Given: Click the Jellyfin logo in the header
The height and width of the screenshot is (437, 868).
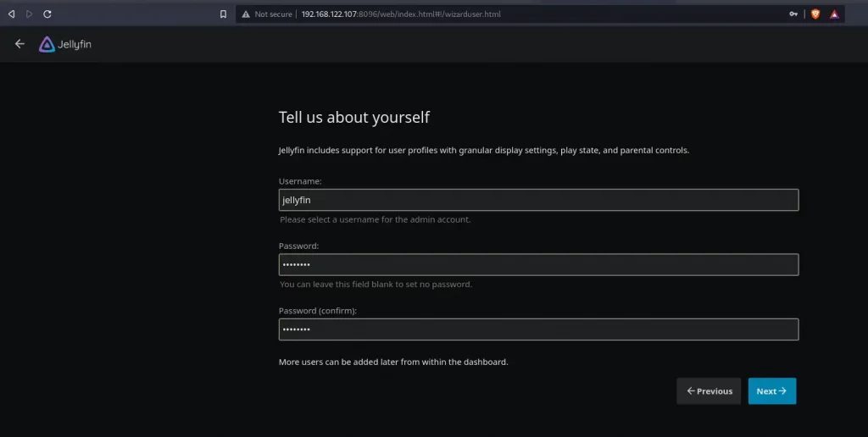Looking at the screenshot, I should (65, 44).
